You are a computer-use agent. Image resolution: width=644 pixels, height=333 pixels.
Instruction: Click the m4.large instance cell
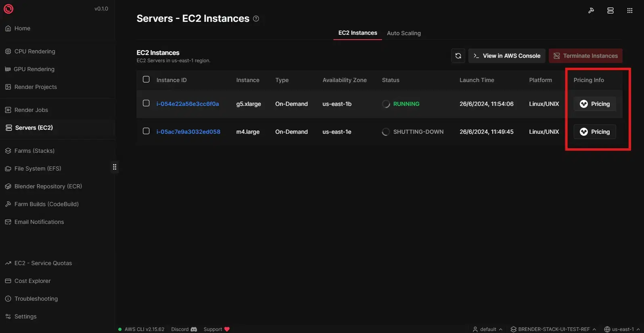click(x=248, y=132)
